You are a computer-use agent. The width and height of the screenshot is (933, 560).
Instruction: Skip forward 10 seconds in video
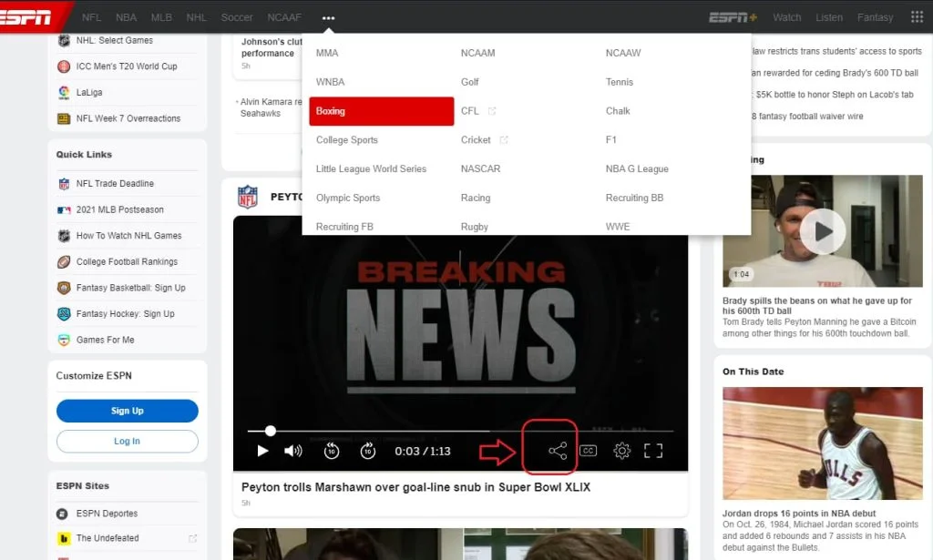click(368, 452)
